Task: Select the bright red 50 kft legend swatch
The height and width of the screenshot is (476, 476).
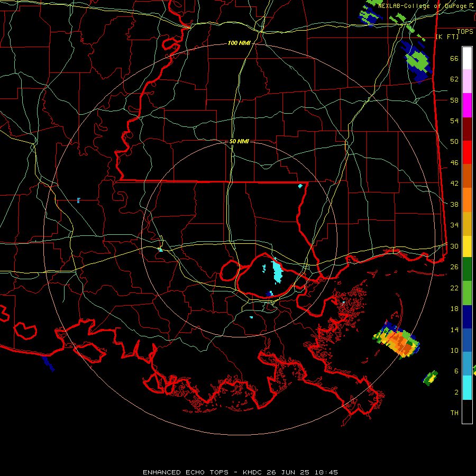Action: coord(467,153)
